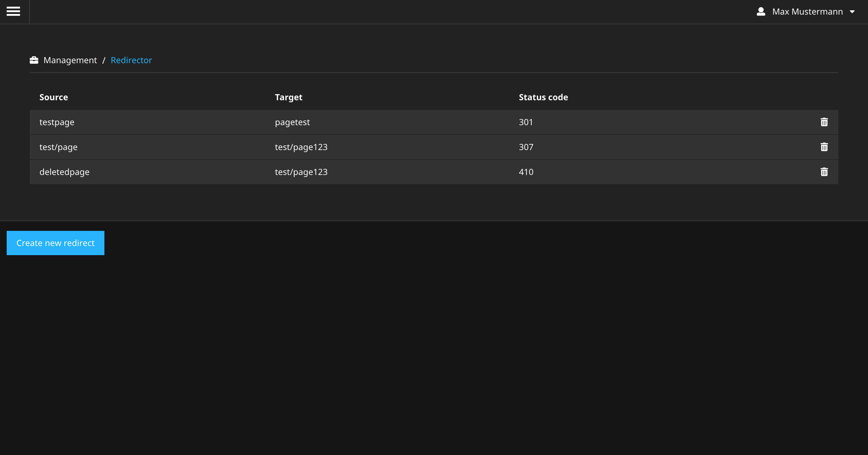
Task: Select test/page123 target in deletedpage row
Action: click(x=301, y=172)
